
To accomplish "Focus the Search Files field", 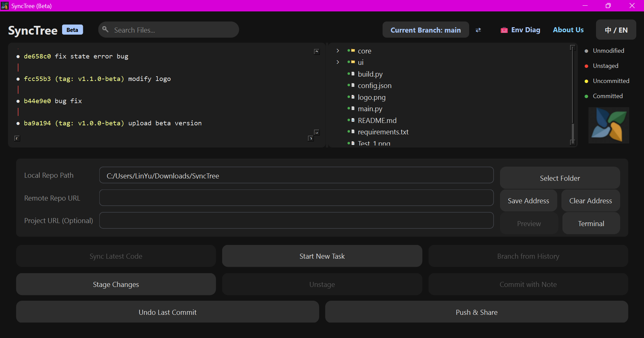I will pos(168,30).
